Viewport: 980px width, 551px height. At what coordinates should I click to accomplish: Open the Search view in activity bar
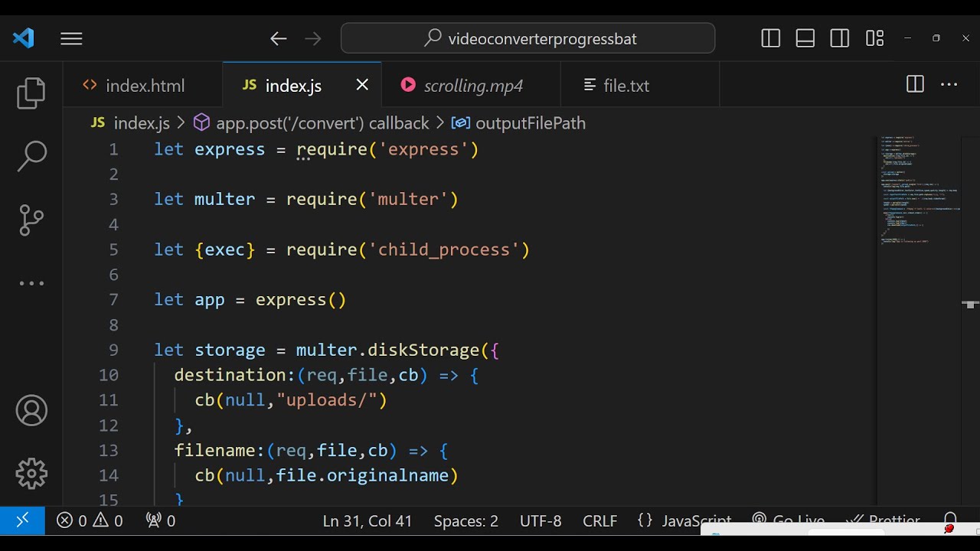pyautogui.click(x=31, y=156)
